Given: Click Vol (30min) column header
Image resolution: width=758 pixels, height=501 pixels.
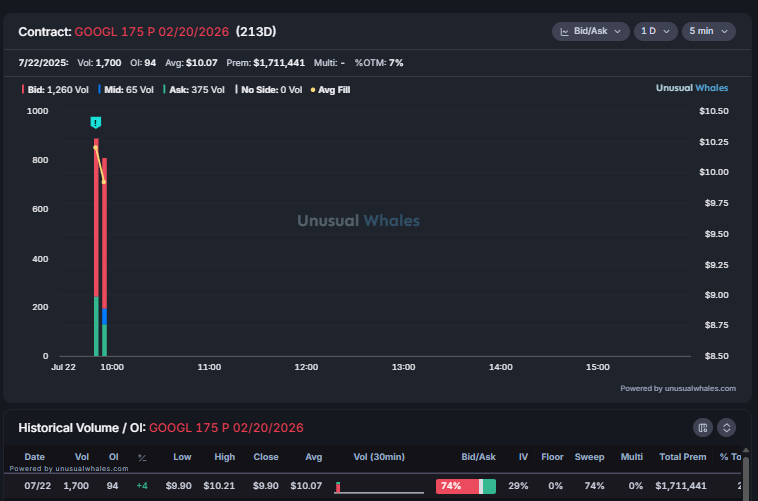Looking at the screenshot, I should [x=379, y=457].
